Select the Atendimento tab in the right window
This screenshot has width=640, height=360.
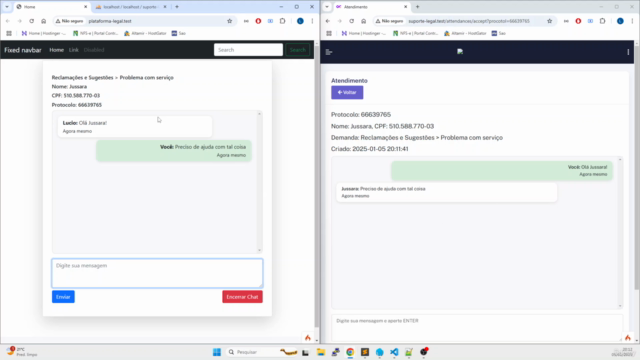tap(371, 7)
